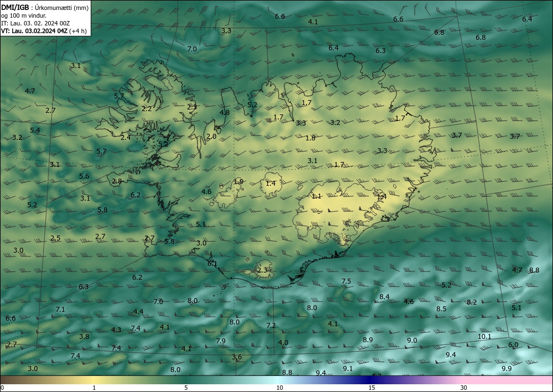Click the map value '9.1'

pyautogui.click(x=348, y=368)
